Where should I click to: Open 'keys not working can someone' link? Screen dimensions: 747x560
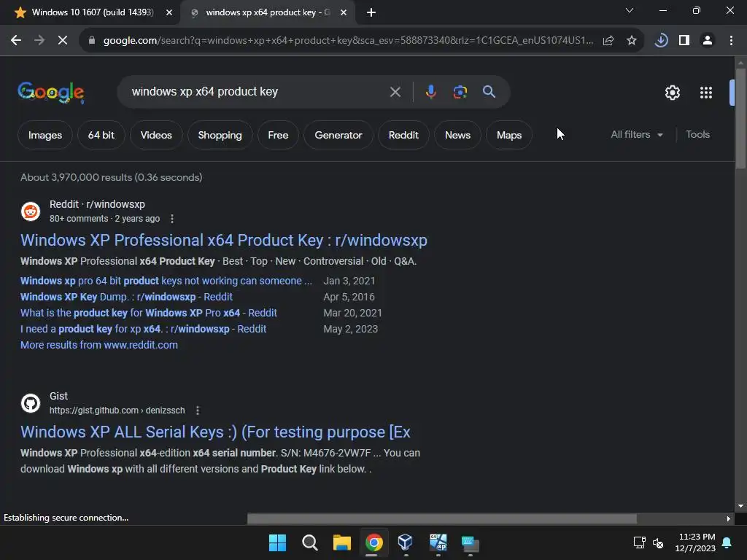click(x=166, y=281)
